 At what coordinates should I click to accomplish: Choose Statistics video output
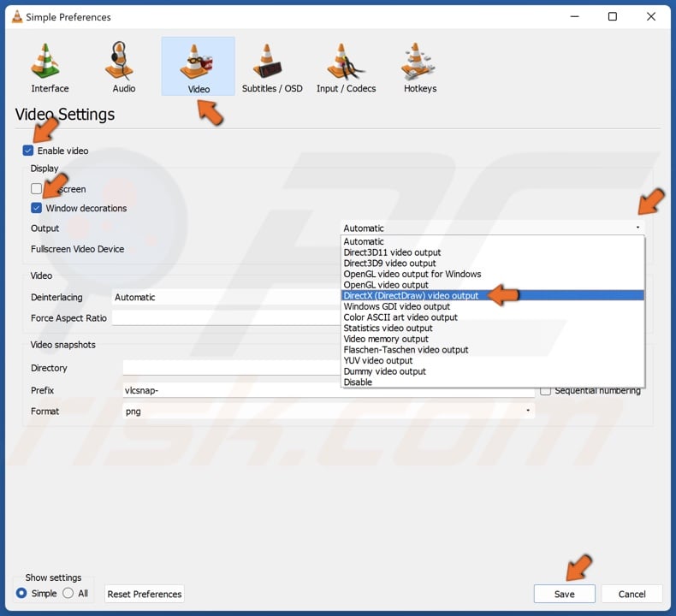point(493,328)
